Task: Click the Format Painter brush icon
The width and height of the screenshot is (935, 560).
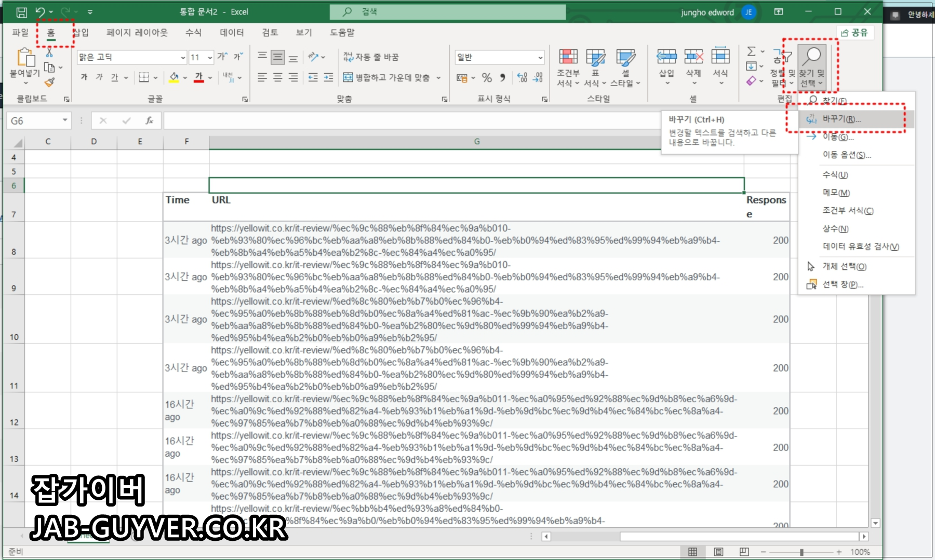Action: (49, 82)
